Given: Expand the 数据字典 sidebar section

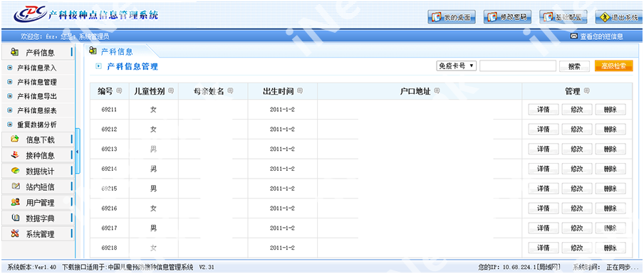Looking at the screenshot, I should 38,218.
